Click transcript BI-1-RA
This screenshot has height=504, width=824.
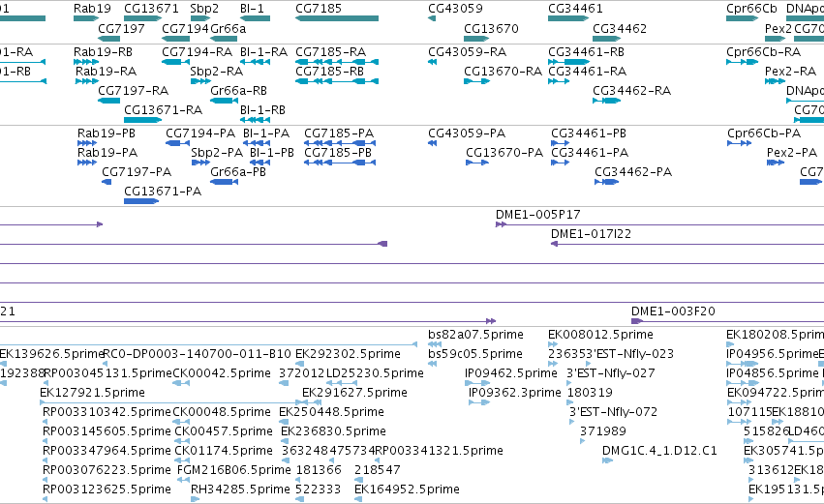click(x=255, y=62)
